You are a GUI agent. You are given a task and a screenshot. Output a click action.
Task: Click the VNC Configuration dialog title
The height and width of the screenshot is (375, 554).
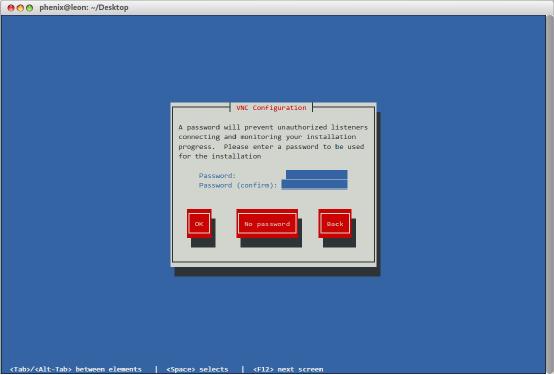click(x=271, y=108)
